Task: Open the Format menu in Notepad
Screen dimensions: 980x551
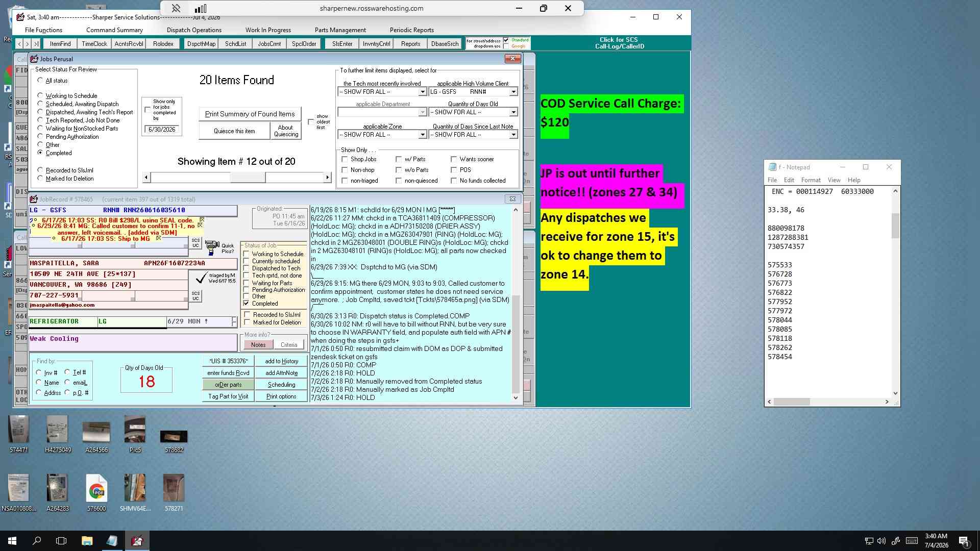Action: [811, 180]
